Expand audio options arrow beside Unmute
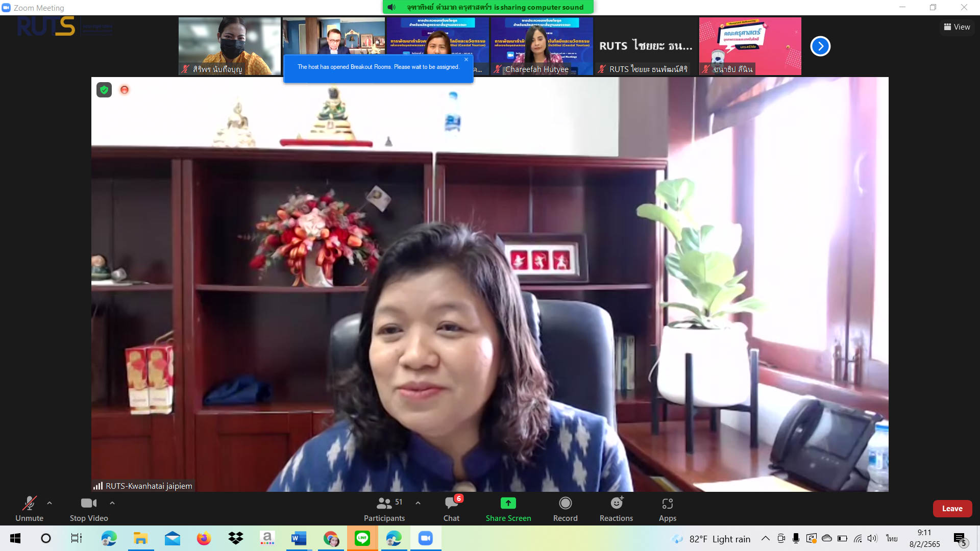The height and width of the screenshot is (551, 980). pyautogui.click(x=50, y=503)
